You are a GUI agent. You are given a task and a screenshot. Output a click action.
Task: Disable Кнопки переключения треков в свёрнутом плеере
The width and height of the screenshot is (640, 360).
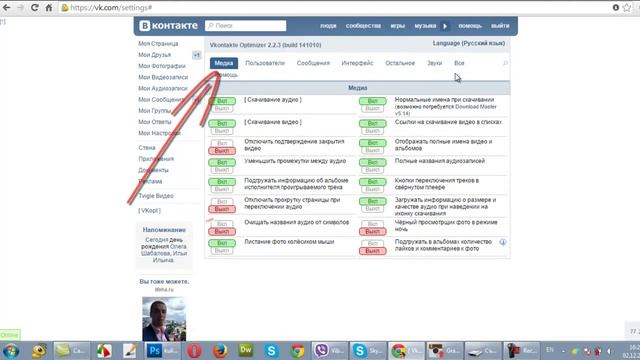[x=372, y=189]
